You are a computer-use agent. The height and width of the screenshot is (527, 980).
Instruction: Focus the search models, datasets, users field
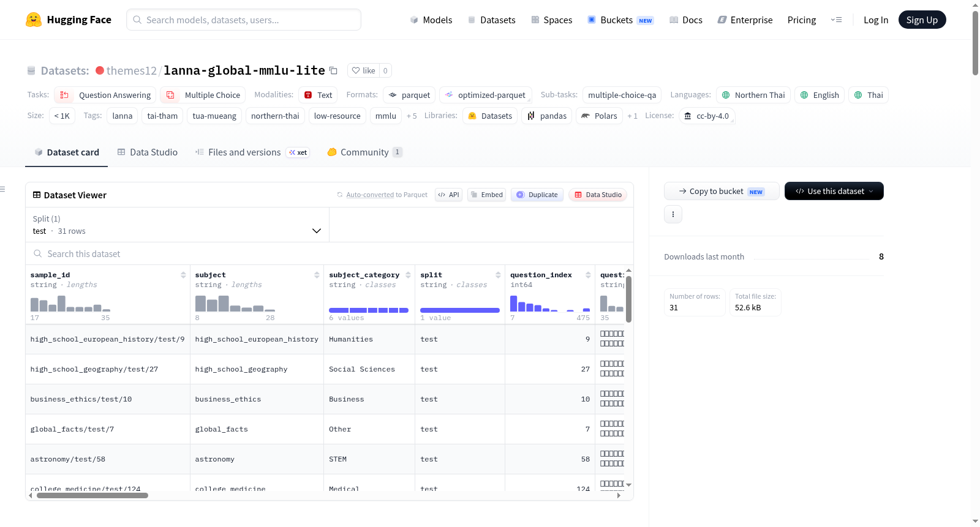coord(244,20)
